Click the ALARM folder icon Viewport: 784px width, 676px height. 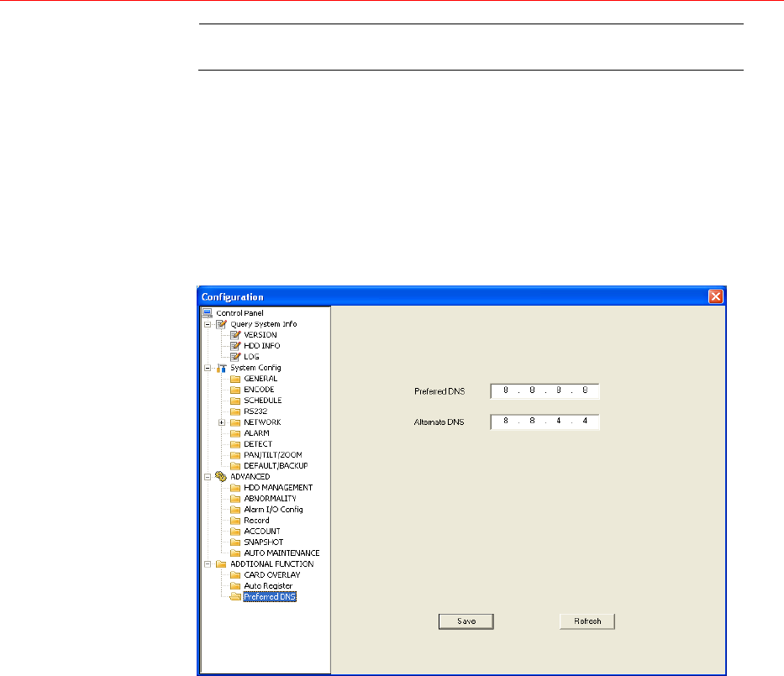(235, 433)
